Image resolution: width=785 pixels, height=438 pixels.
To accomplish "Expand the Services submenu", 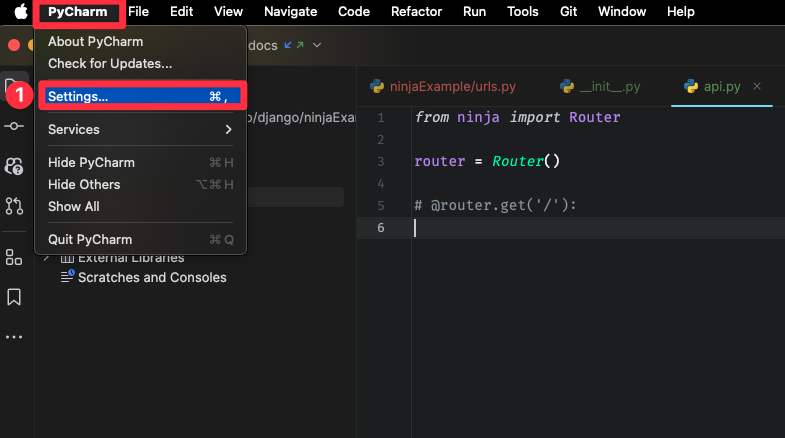I will coord(141,129).
